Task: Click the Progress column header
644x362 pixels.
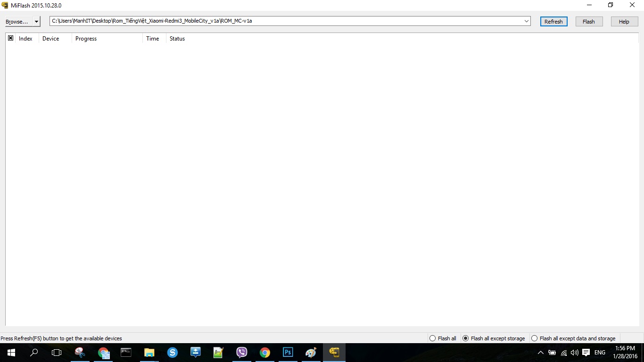Action: (86, 39)
